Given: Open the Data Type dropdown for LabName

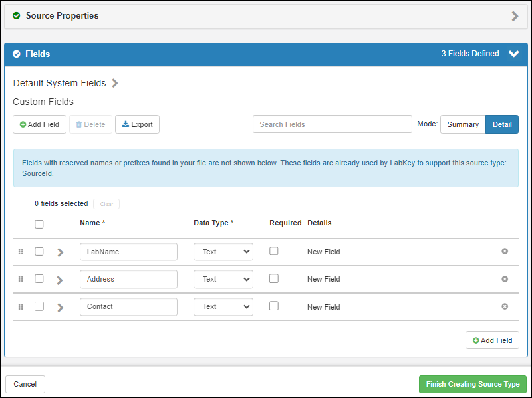Looking at the screenshot, I should (x=223, y=252).
